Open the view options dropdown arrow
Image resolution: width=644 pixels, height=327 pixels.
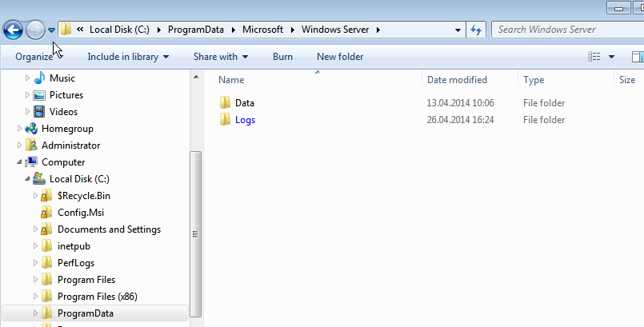[x=611, y=57]
